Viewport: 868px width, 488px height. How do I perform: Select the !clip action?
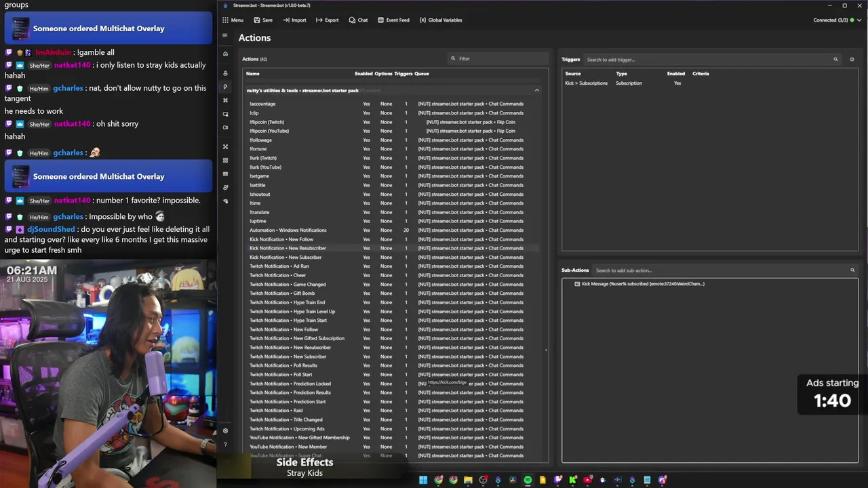point(254,113)
